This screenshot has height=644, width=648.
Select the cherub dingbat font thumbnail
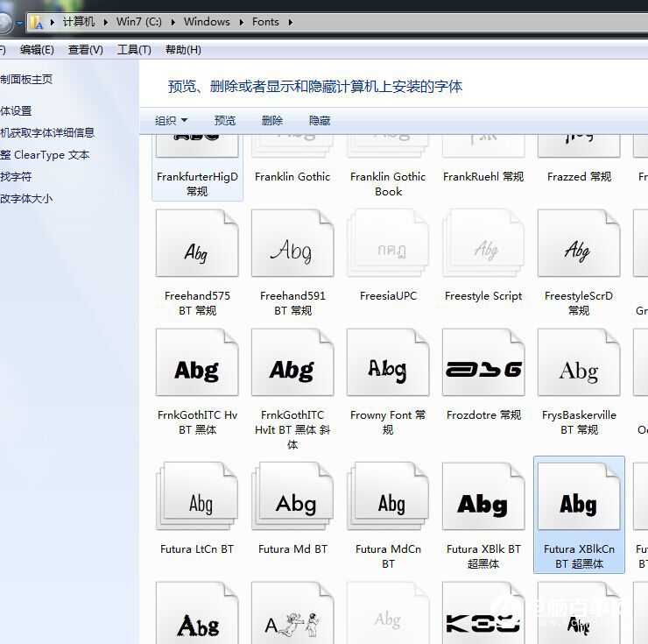292,612
